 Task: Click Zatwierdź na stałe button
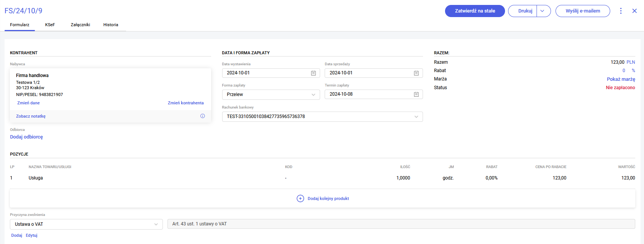click(475, 11)
